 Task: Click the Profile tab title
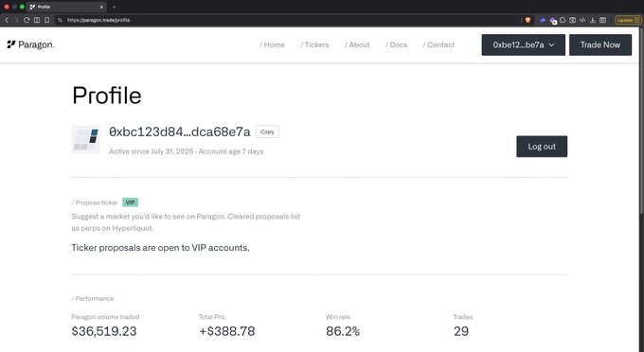[44, 7]
